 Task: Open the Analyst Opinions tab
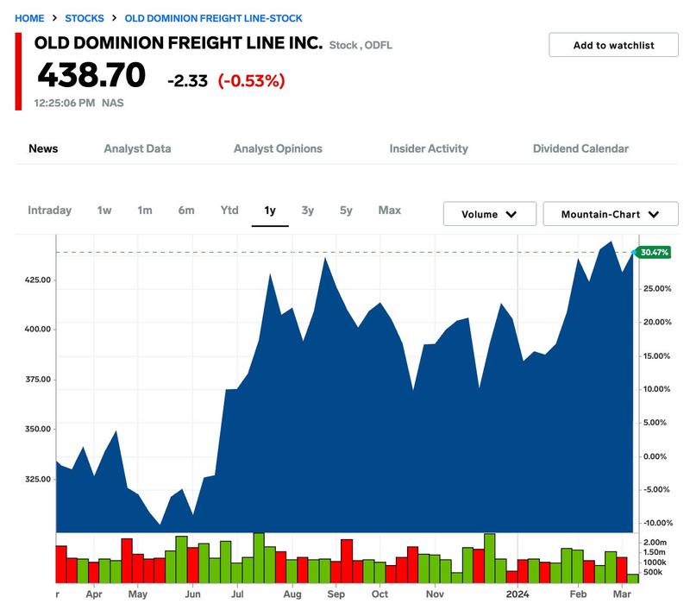pos(278,149)
